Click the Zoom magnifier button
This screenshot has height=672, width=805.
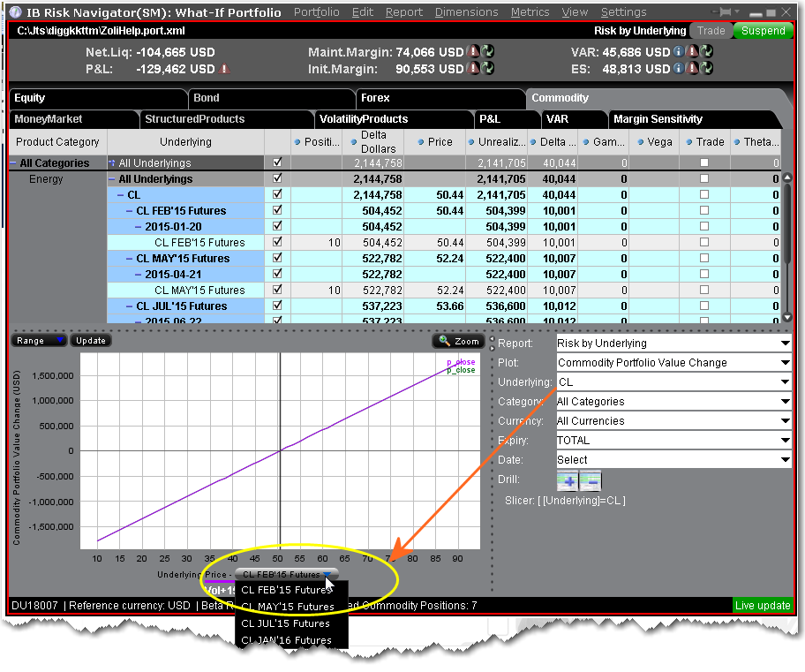coord(458,341)
